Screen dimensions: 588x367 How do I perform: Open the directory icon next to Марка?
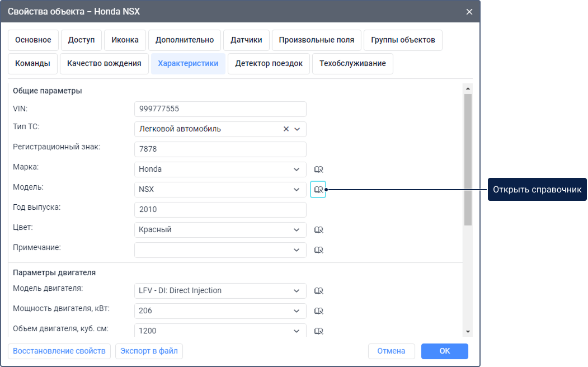(x=318, y=170)
